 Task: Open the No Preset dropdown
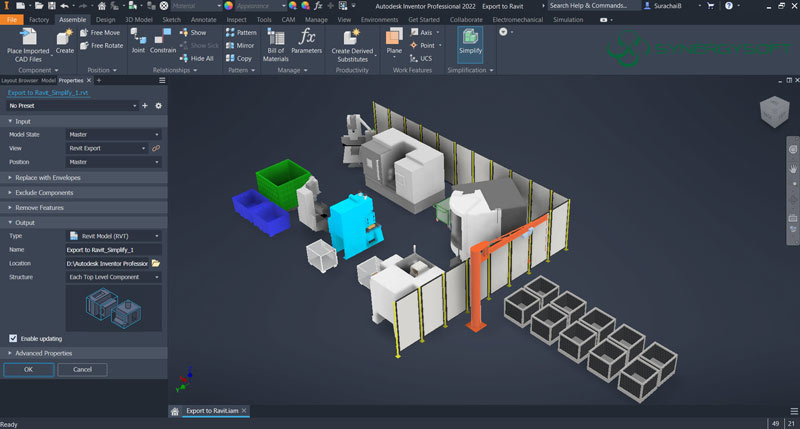[x=72, y=106]
